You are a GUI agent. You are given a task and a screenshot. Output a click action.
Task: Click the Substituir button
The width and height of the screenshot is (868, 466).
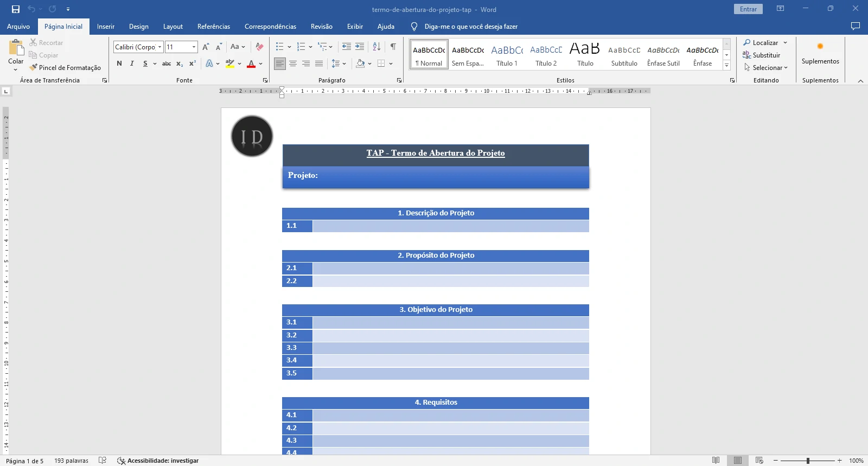pyautogui.click(x=762, y=55)
